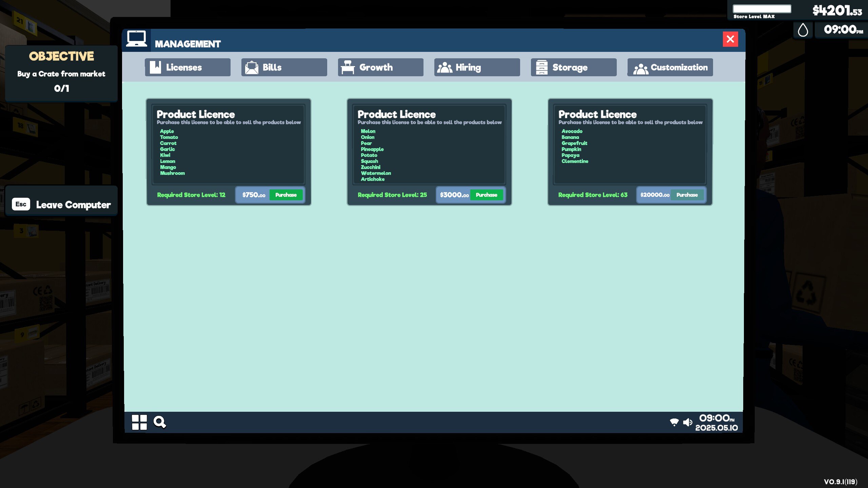Click the Store Level MAX progress bar
Image resolution: width=868 pixels, height=488 pixels.
(x=762, y=9)
